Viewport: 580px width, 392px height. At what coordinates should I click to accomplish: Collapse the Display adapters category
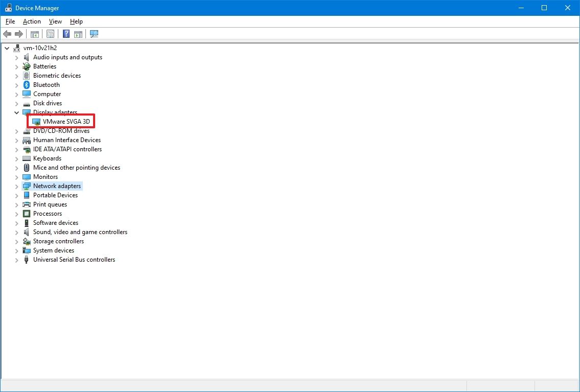[16, 112]
